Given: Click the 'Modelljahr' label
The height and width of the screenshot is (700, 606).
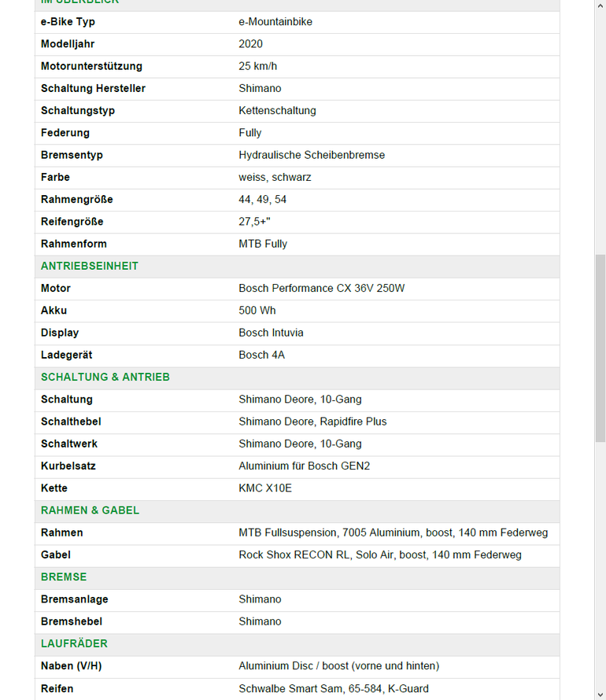Looking at the screenshot, I should click(x=68, y=44).
